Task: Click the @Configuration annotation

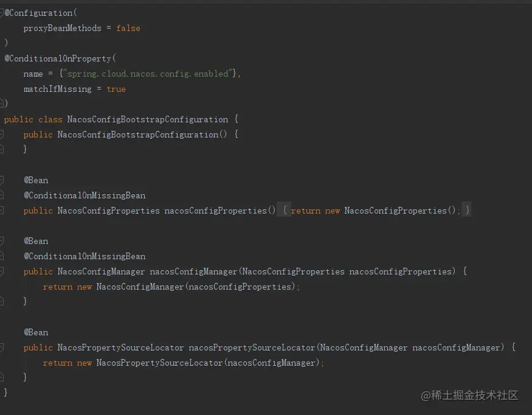Action: point(39,13)
